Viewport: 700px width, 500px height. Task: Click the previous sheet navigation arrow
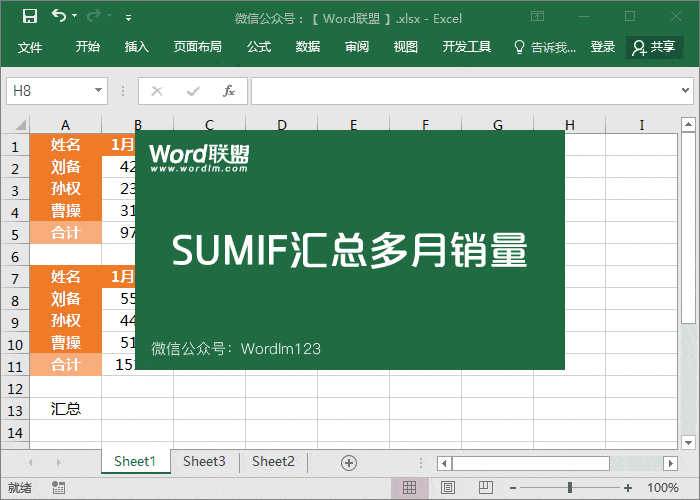[30, 462]
